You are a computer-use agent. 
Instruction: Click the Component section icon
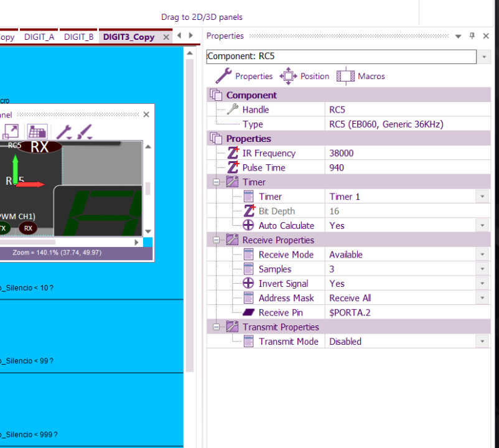[x=216, y=95]
